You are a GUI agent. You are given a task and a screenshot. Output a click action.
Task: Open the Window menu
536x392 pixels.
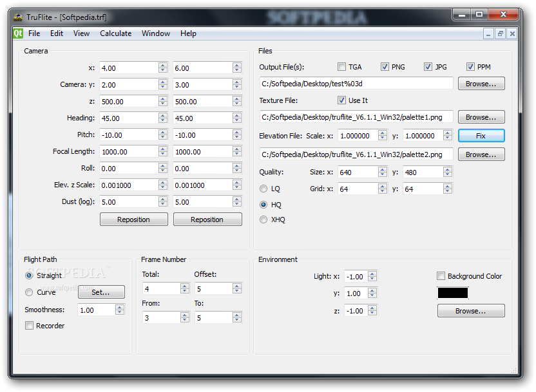[156, 33]
